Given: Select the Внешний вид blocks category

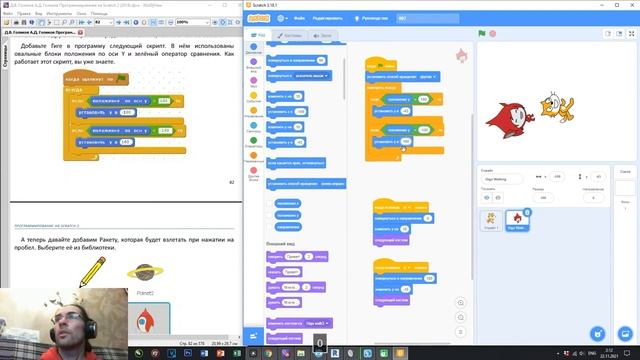Looking at the screenshot, I should (253, 64).
